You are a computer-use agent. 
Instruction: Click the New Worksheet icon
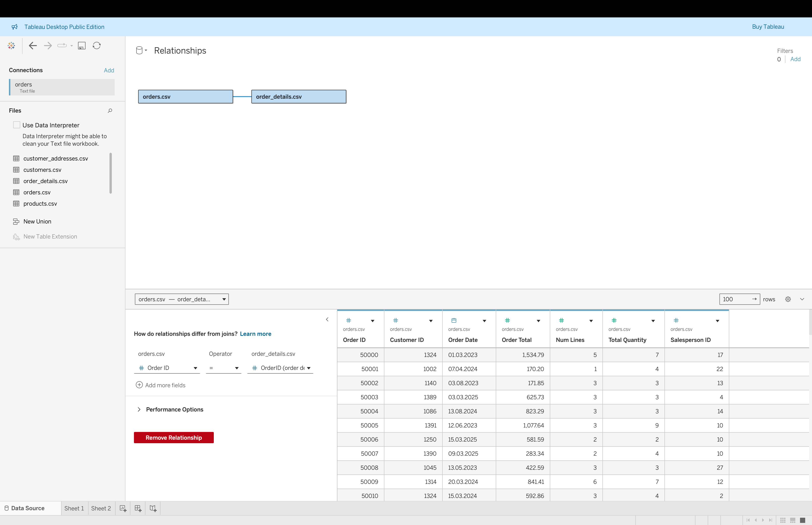[x=123, y=508]
